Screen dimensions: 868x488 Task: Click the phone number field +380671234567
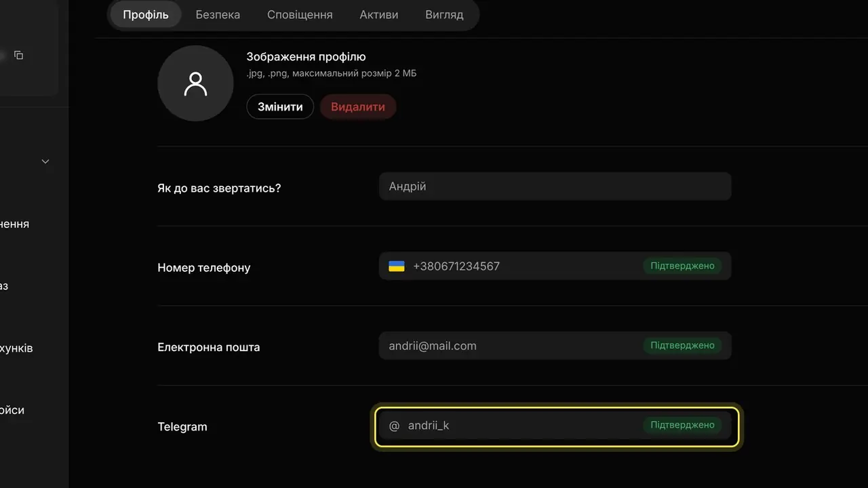(555, 266)
